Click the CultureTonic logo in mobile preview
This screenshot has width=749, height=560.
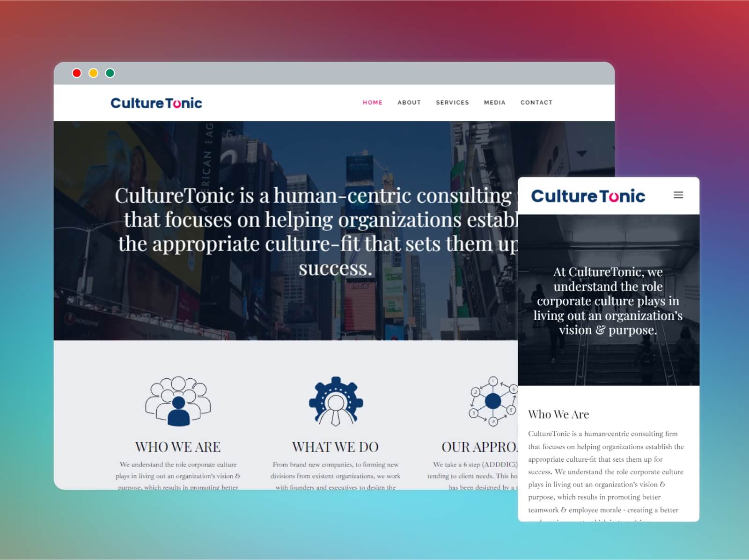pyautogui.click(x=588, y=196)
